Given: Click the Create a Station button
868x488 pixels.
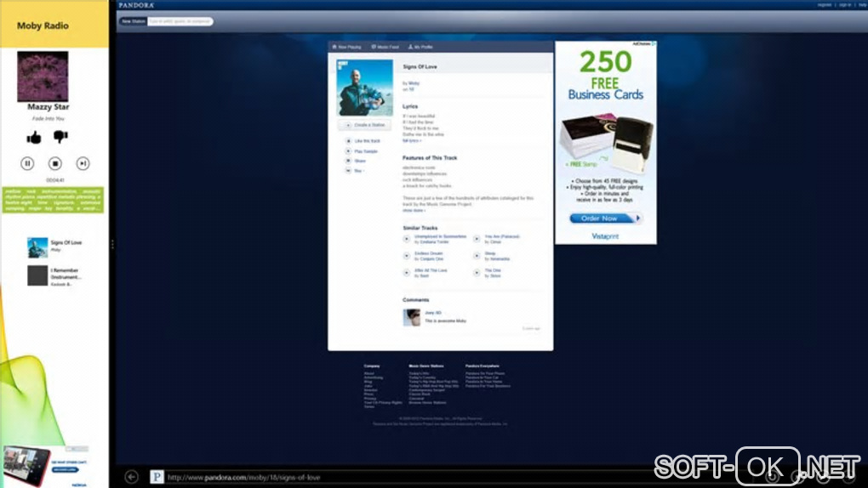Looking at the screenshot, I should [x=365, y=125].
